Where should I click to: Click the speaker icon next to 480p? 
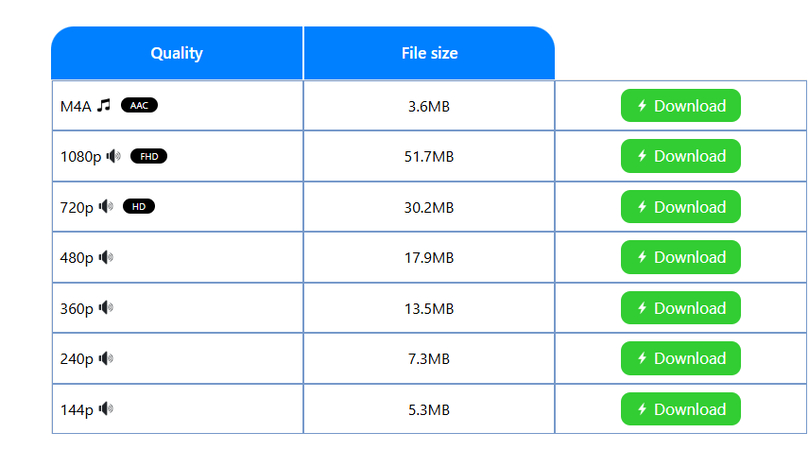(106, 257)
